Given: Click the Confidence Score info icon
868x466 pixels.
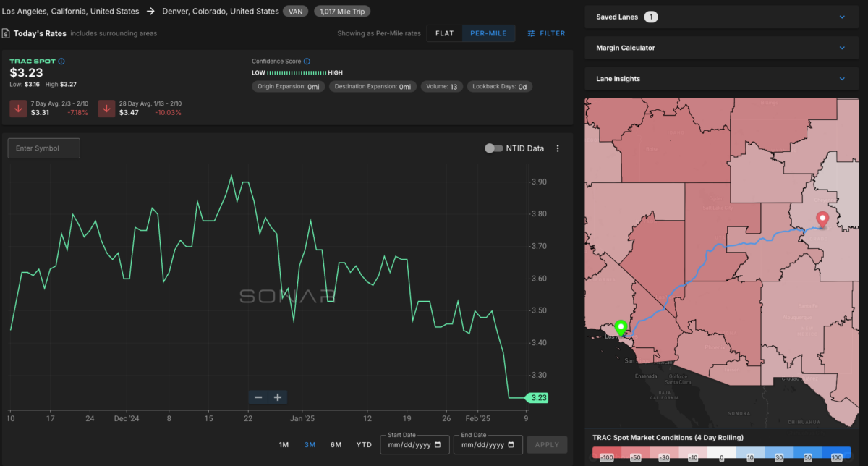Looking at the screenshot, I should (307, 62).
